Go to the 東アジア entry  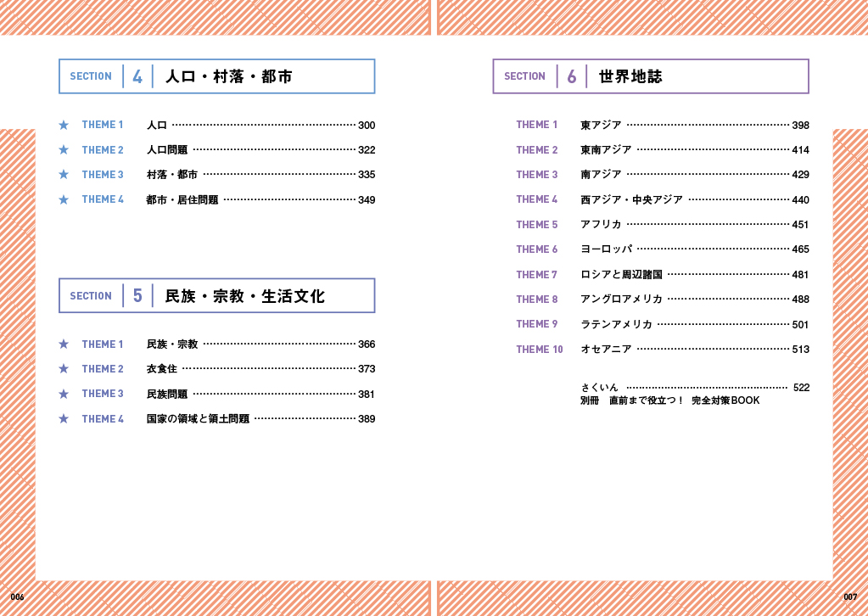point(601,125)
